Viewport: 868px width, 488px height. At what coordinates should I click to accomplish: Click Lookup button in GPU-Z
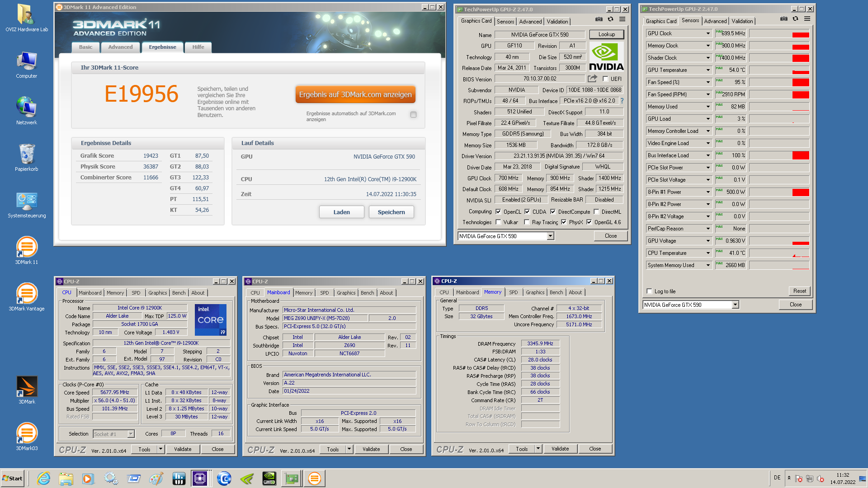point(607,34)
